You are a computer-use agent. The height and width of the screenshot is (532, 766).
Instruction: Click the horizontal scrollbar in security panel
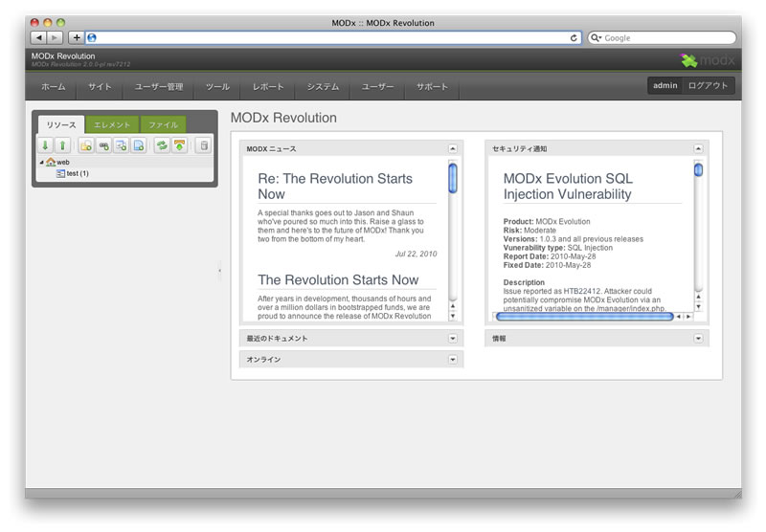coord(583,316)
